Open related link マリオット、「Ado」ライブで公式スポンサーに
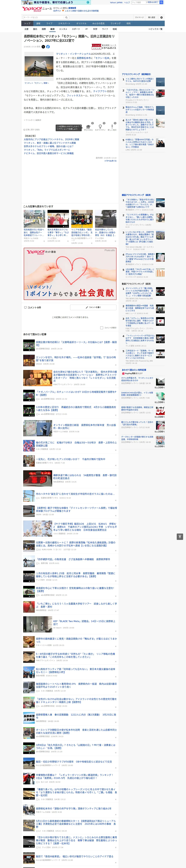This screenshot has width=186, height=868. click(x=47, y=150)
